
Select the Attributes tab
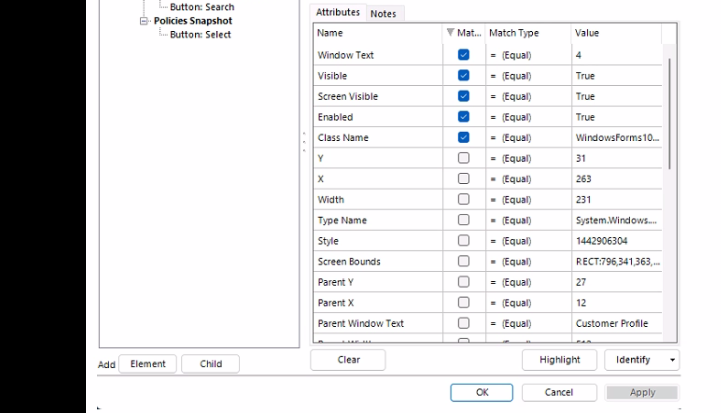click(x=338, y=12)
